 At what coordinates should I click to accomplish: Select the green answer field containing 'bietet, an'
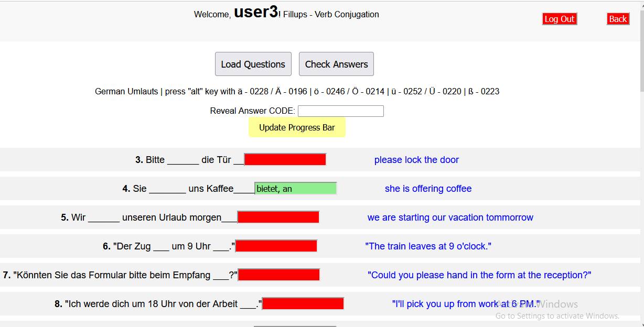(x=295, y=189)
